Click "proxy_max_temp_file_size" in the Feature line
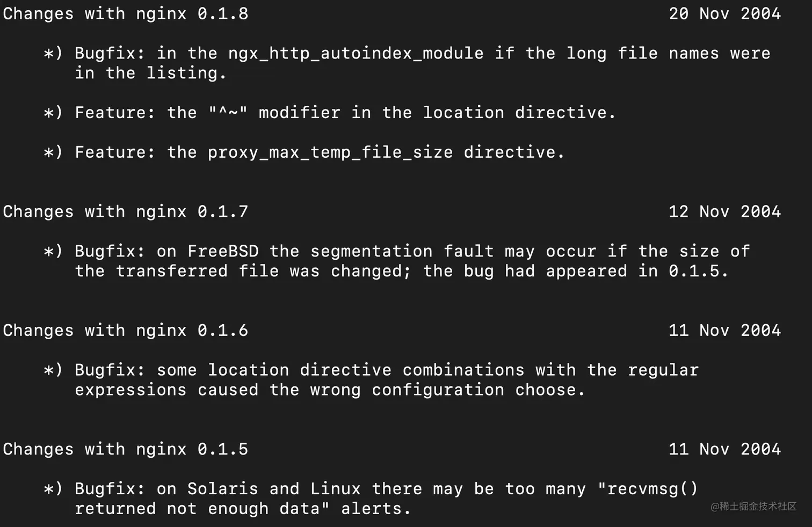The width and height of the screenshot is (812, 527). [x=330, y=152]
